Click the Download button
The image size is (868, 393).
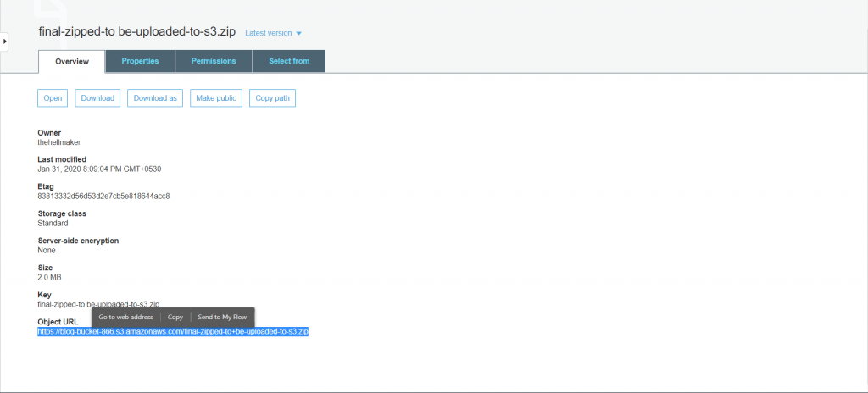(x=97, y=98)
